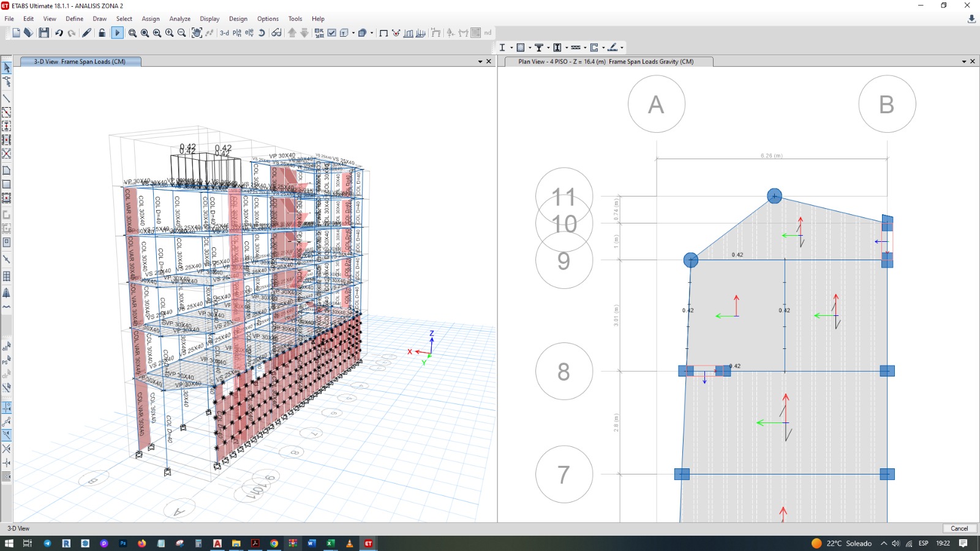Viewport: 980px width, 551px height.
Task: Toggle Snap to Grid Intersections in left sidebar
Action: click(7, 407)
